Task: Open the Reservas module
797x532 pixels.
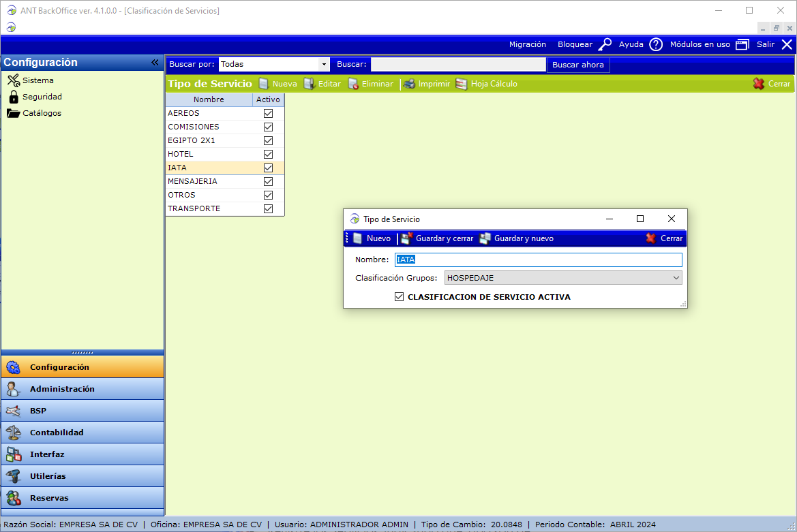Action: point(49,498)
